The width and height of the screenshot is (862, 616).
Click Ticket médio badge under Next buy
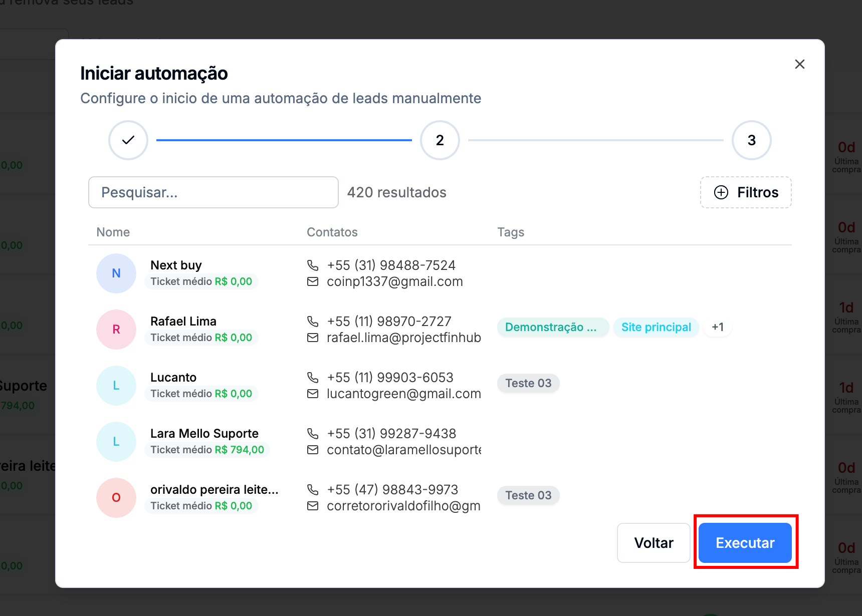(x=201, y=281)
